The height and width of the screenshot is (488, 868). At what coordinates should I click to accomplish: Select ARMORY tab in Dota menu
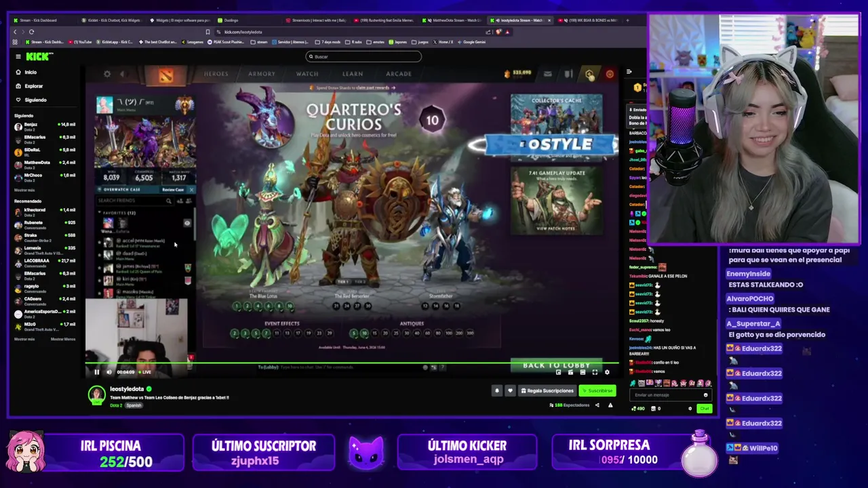pyautogui.click(x=262, y=74)
